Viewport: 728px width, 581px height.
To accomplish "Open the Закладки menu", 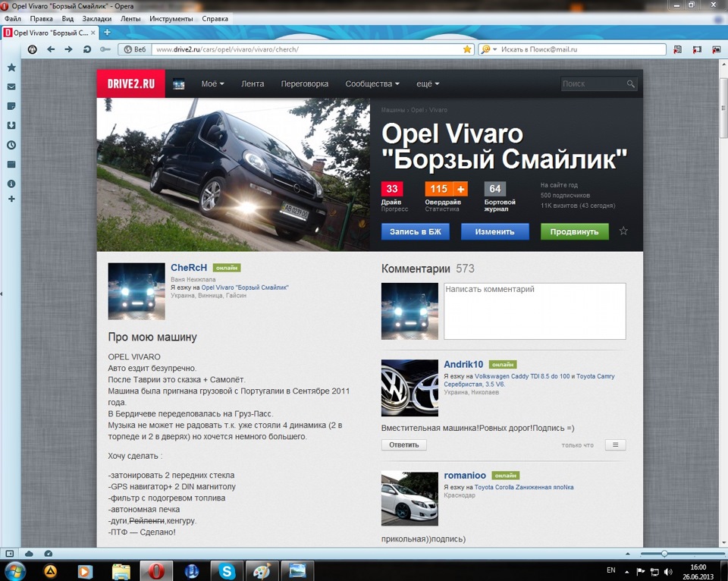I will [96, 18].
